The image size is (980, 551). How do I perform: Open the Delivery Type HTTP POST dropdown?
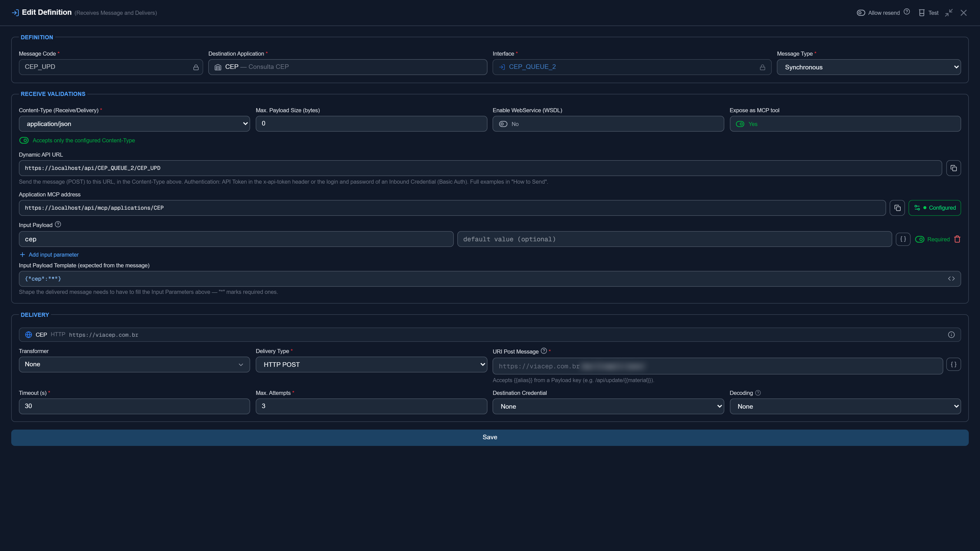[371, 365]
